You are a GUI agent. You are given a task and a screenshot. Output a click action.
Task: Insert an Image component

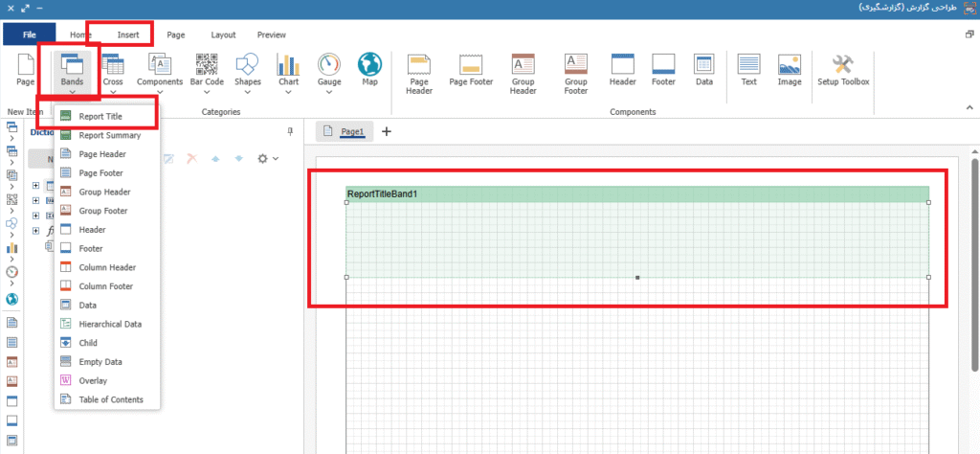(790, 70)
